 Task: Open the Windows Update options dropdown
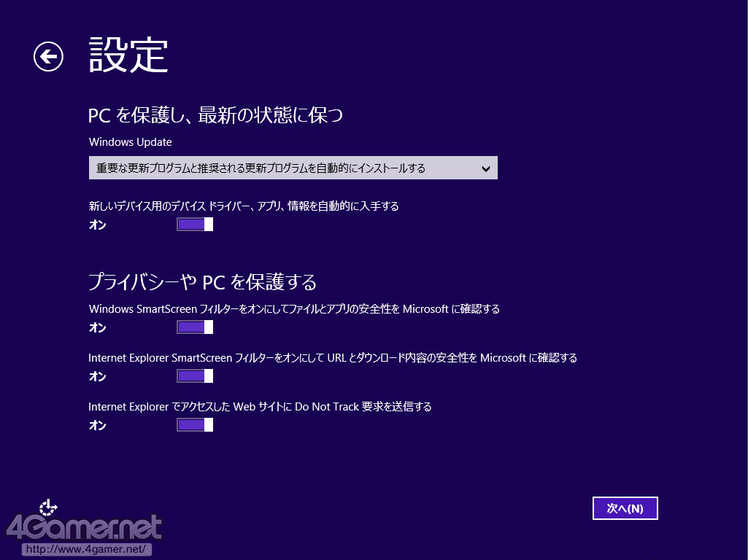pyautogui.click(x=293, y=168)
